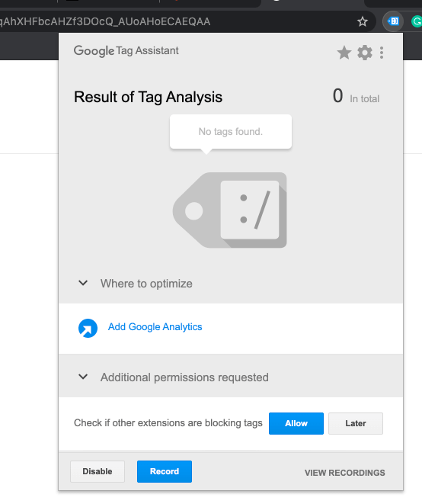Screen dimensions: 422x504
Task: Click the gray tag face illustration
Action: pos(230,210)
